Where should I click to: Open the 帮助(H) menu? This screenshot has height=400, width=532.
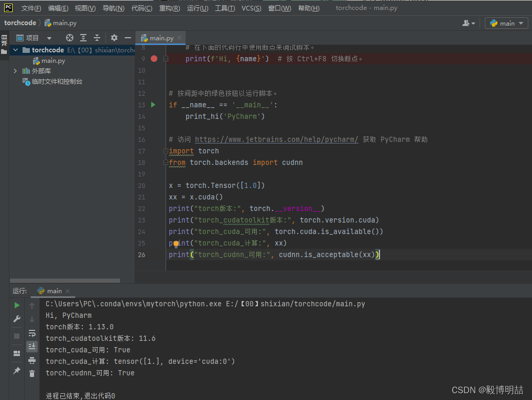tap(309, 8)
